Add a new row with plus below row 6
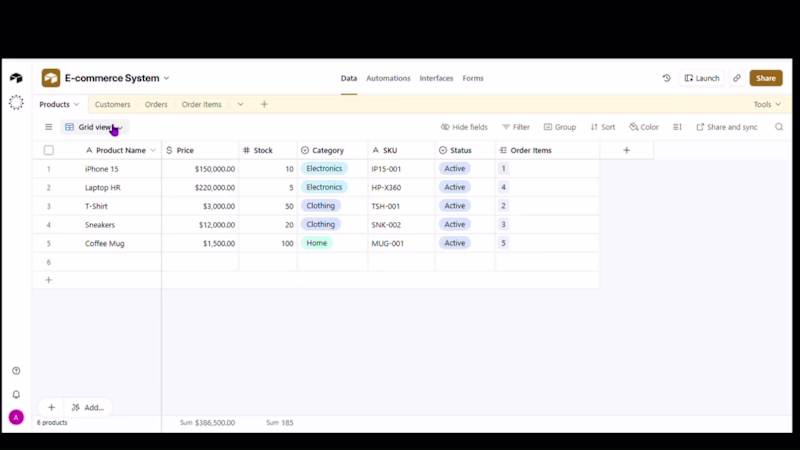800x450 pixels. click(x=48, y=280)
